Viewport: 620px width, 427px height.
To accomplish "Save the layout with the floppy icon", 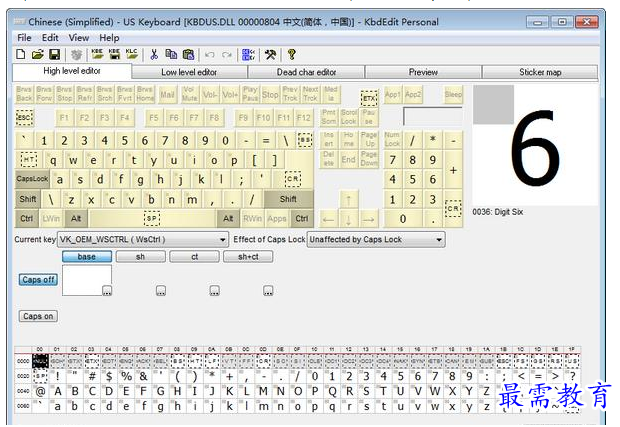I will pyautogui.click(x=55, y=54).
